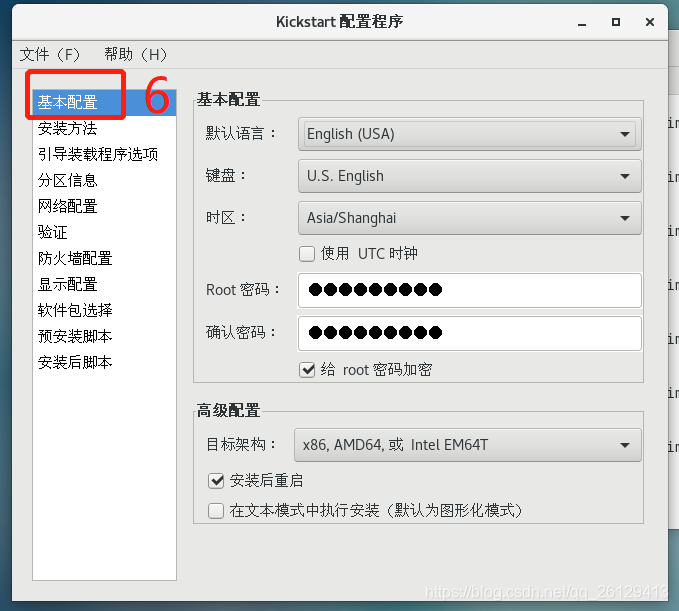Select 安装方法 in the sidebar
This screenshot has height=611, width=679.
tap(104, 128)
